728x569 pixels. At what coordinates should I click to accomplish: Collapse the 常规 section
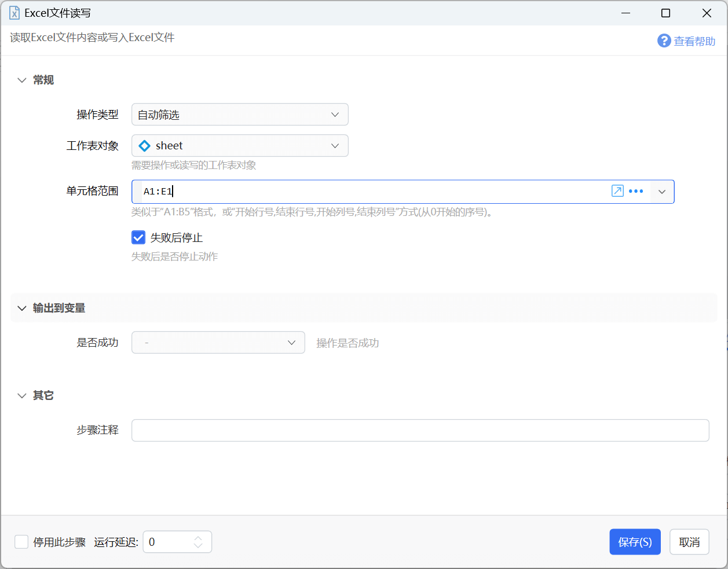(x=22, y=80)
